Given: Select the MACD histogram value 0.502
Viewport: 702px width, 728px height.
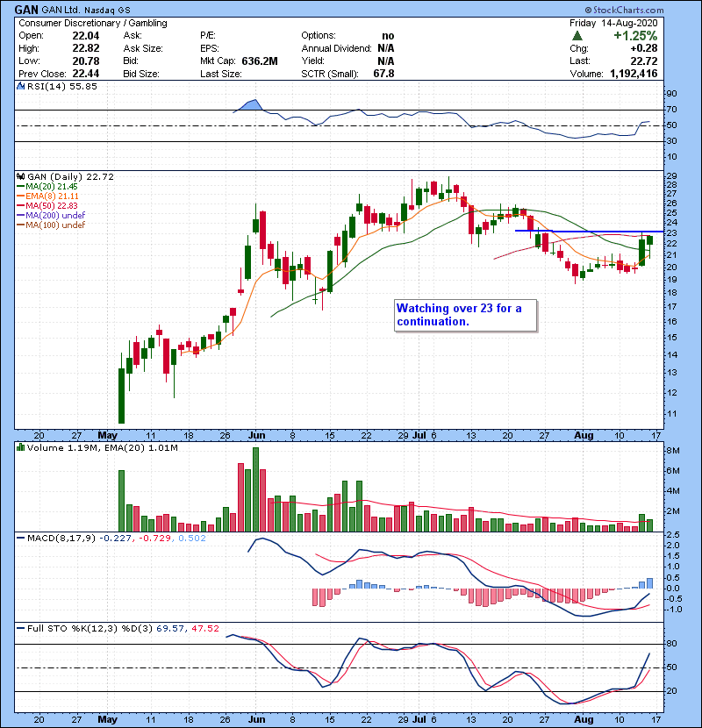Looking at the screenshot, I should coord(192,539).
